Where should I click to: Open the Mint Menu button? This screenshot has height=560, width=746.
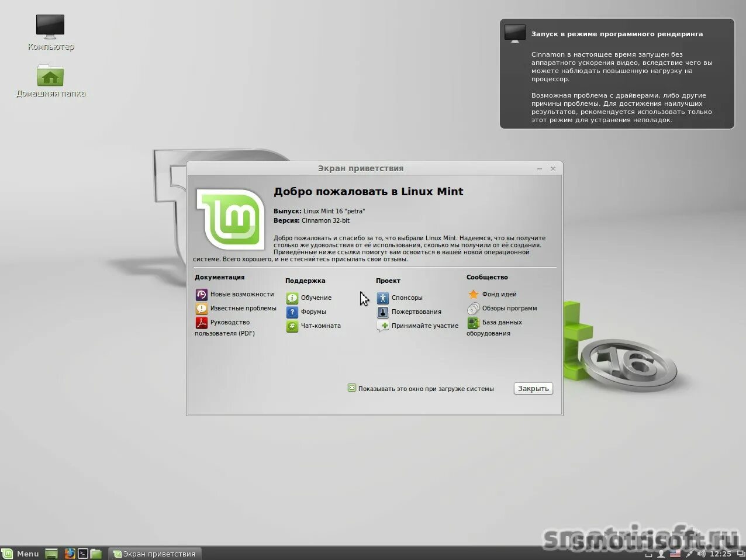point(20,553)
